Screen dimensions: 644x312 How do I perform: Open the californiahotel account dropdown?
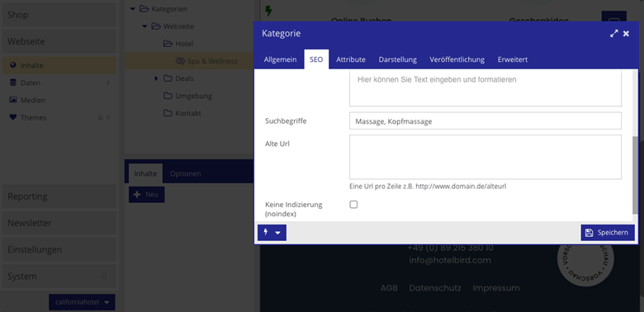coord(82,302)
